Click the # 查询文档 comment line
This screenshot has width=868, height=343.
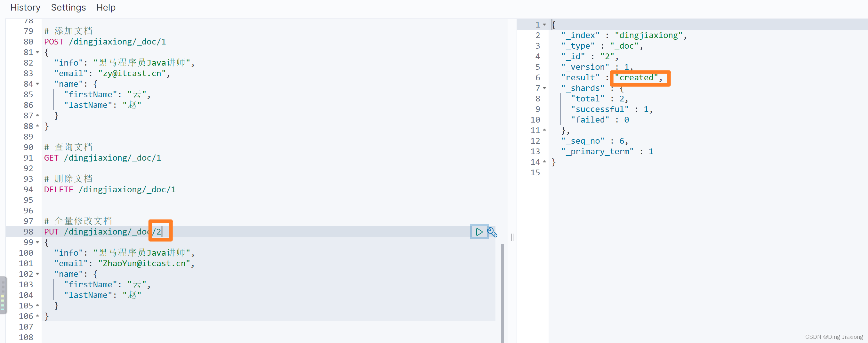68,147
